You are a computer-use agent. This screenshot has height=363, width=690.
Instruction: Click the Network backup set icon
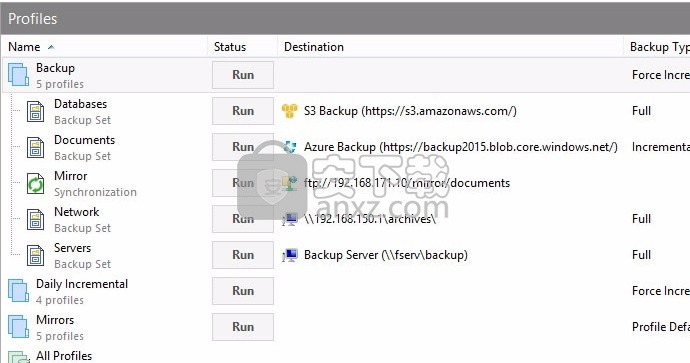36,220
